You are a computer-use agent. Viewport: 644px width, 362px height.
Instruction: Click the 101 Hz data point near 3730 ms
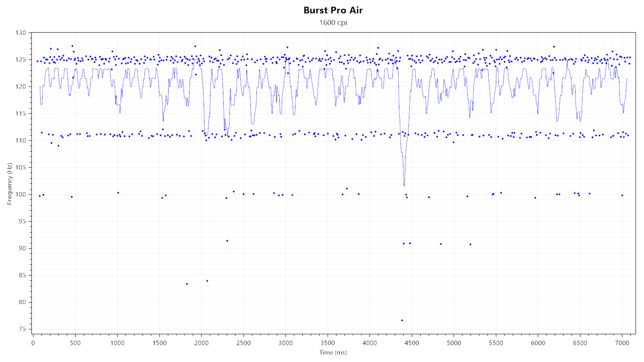(347, 188)
